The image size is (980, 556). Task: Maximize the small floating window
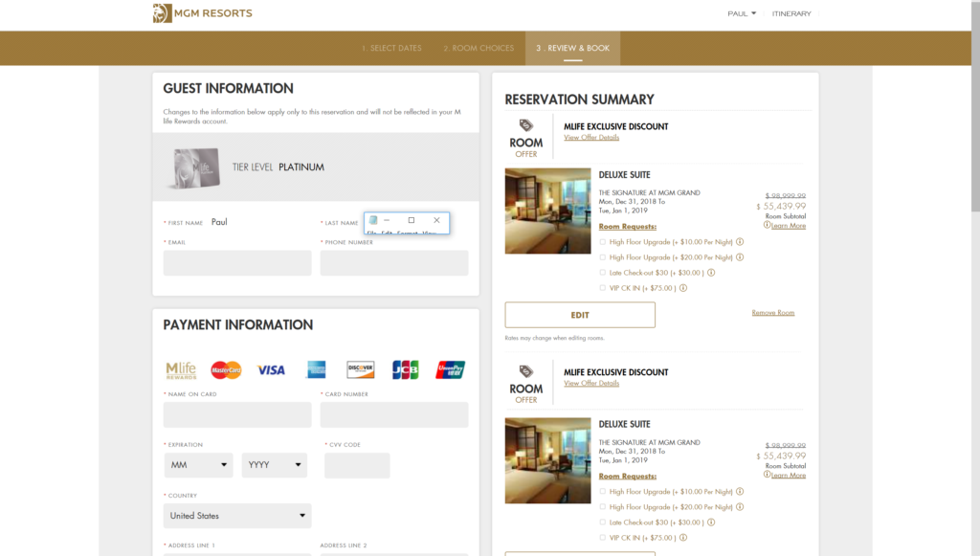tap(412, 220)
